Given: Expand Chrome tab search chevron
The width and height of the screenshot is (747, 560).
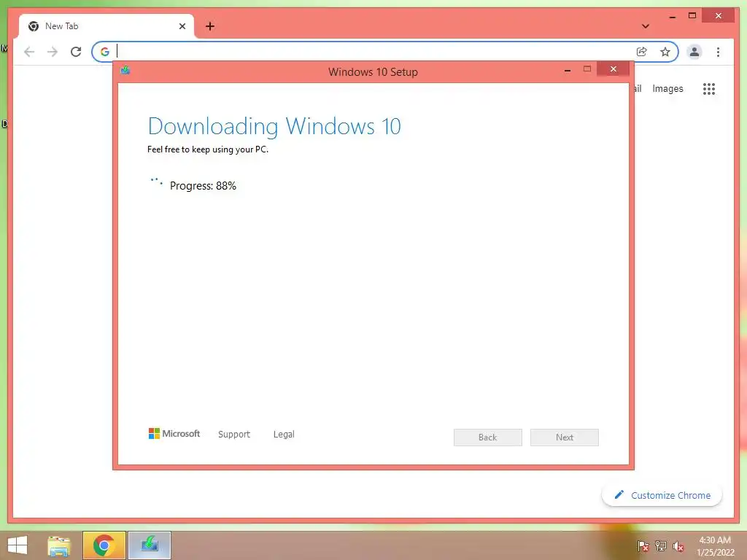Looking at the screenshot, I should (x=646, y=26).
